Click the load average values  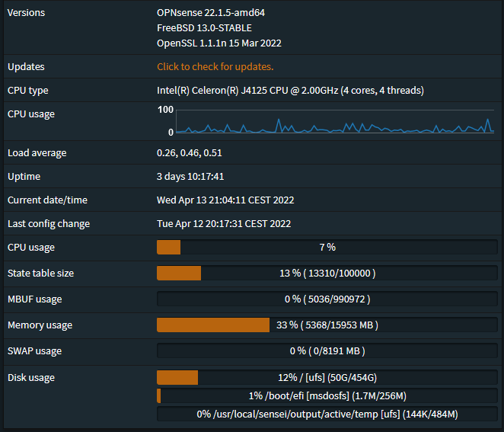[x=189, y=152]
